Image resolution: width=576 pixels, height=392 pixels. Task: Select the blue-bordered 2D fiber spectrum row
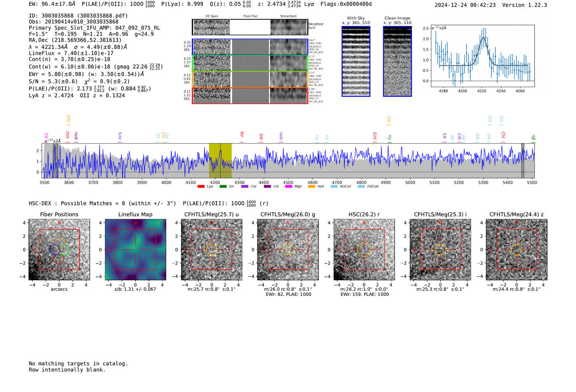(x=250, y=47)
